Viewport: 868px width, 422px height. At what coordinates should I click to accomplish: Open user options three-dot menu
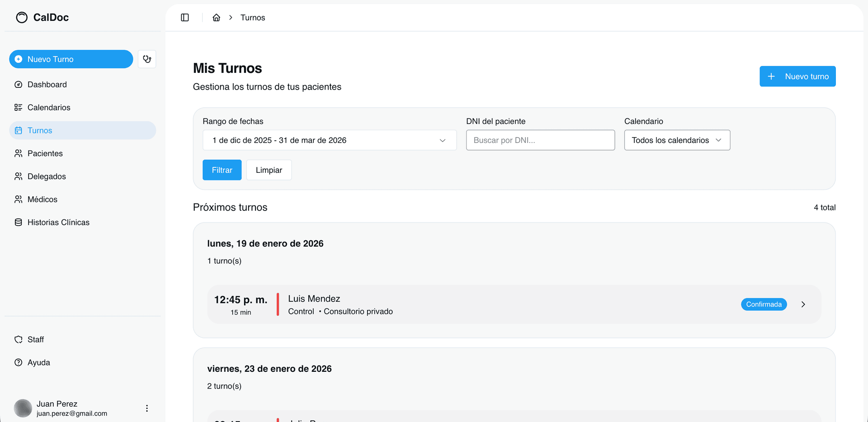click(147, 408)
